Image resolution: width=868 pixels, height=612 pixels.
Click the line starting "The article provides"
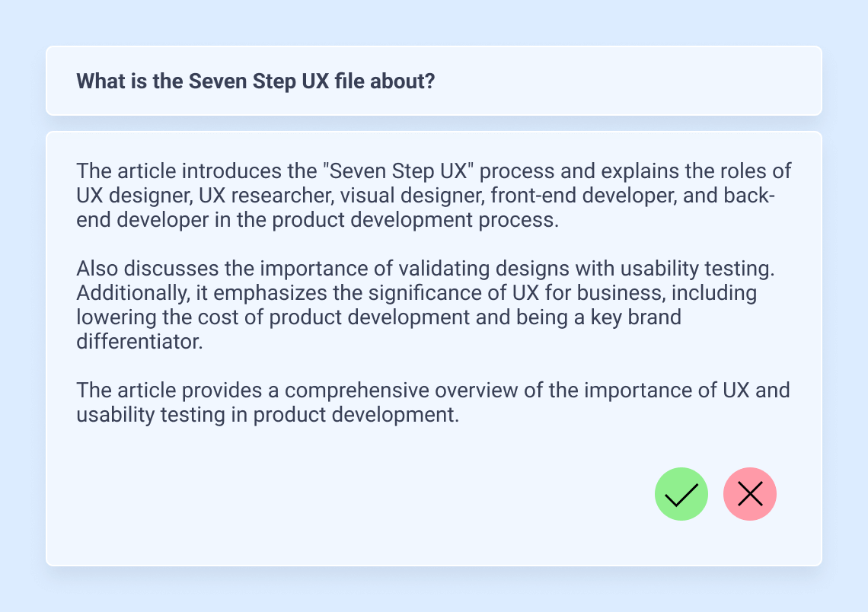tap(432, 390)
